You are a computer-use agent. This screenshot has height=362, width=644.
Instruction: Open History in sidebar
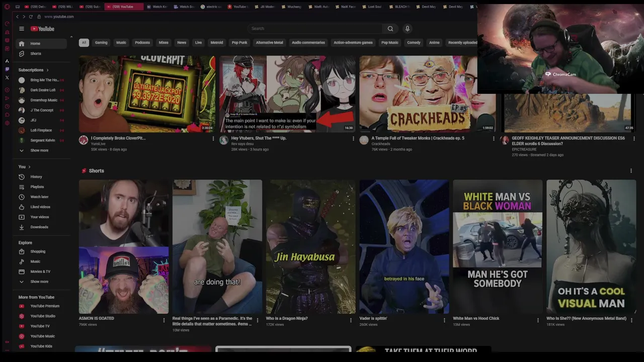click(42, 177)
